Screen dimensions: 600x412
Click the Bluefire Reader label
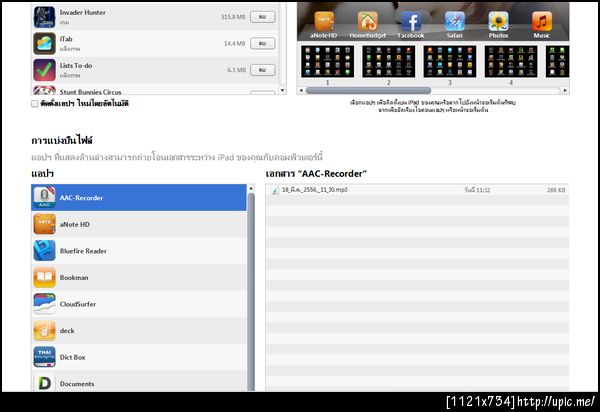pyautogui.click(x=83, y=251)
